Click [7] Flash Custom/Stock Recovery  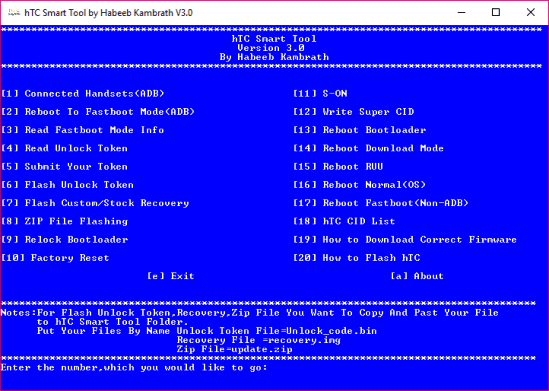[x=95, y=203]
